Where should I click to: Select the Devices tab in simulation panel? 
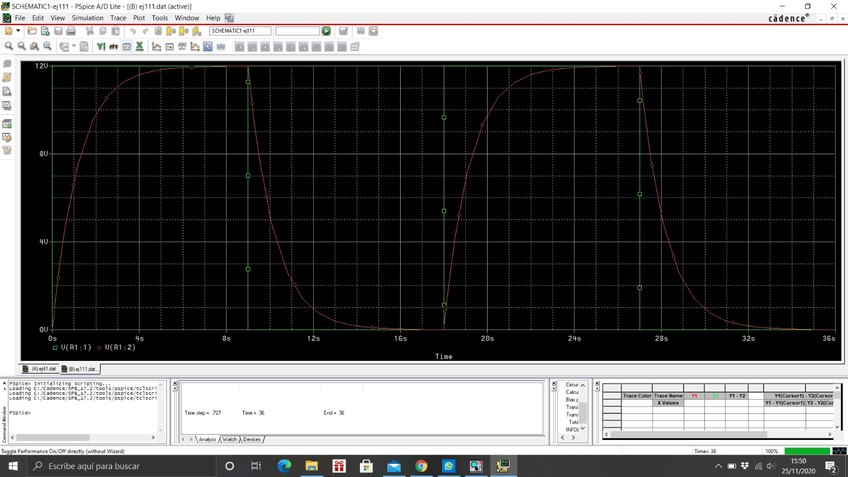point(251,439)
